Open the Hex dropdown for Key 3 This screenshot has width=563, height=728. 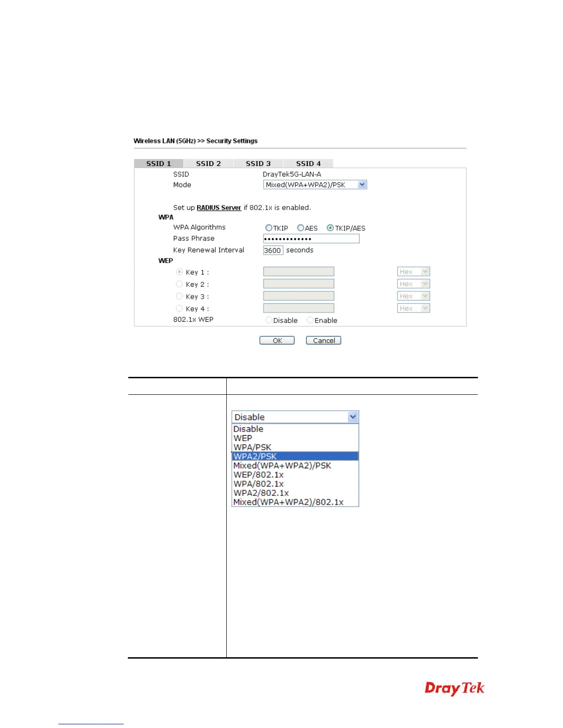[x=414, y=296]
